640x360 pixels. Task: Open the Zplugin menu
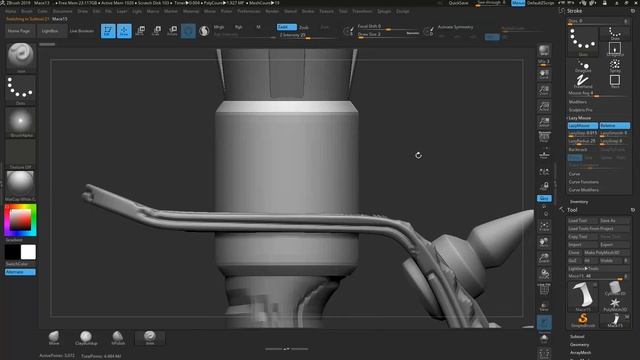(x=384, y=11)
